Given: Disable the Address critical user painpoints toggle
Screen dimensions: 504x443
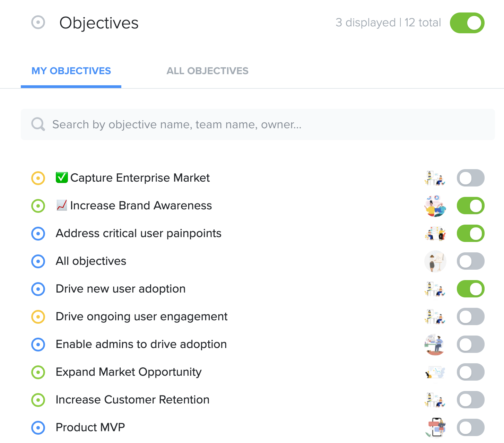Looking at the screenshot, I should [x=470, y=234].
